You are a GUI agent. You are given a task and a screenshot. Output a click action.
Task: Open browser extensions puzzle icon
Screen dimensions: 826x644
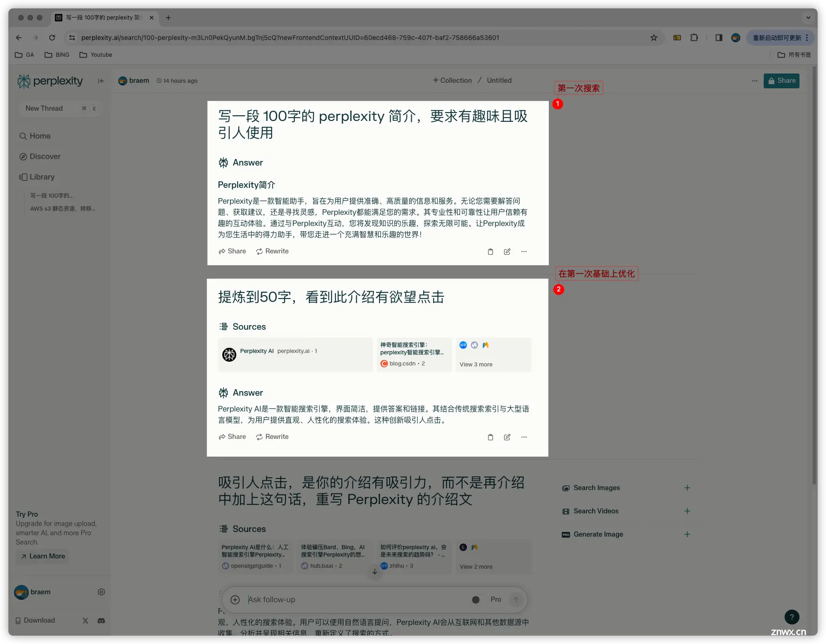[694, 38]
